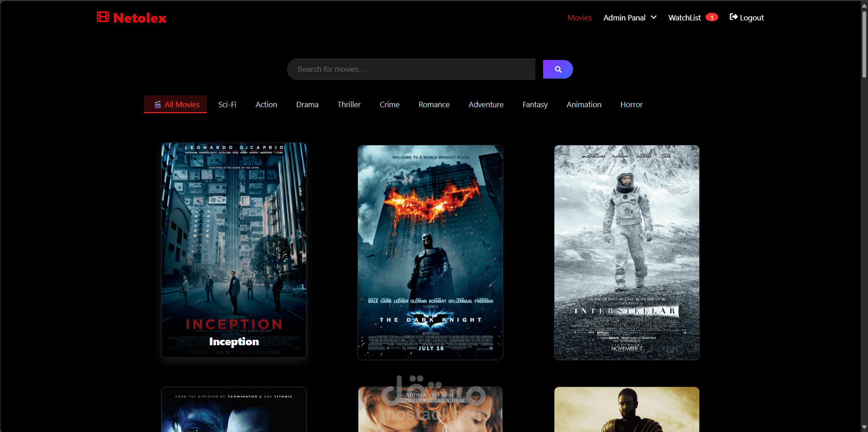Filter by Crime genre
Image resolution: width=868 pixels, height=432 pixels.
point(390,104)
